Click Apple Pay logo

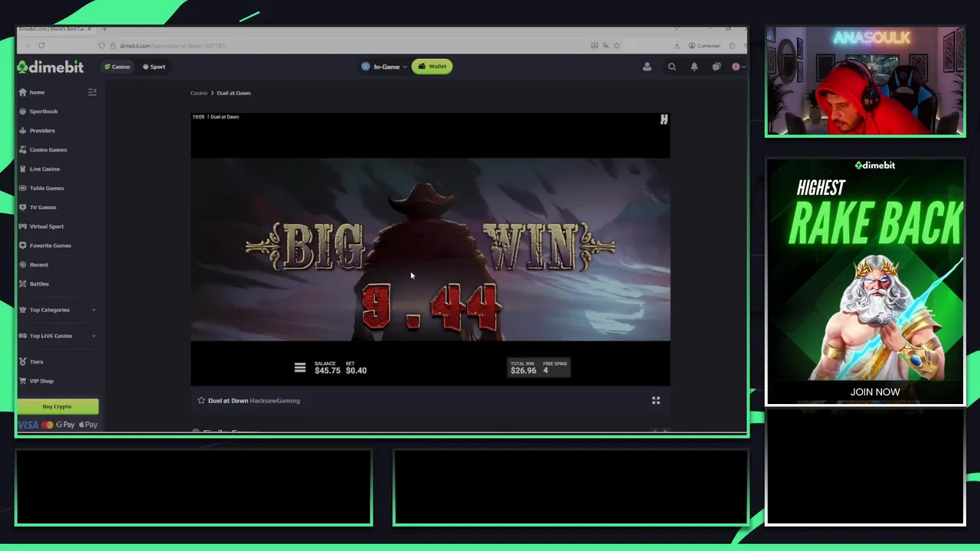click(88, 425)
